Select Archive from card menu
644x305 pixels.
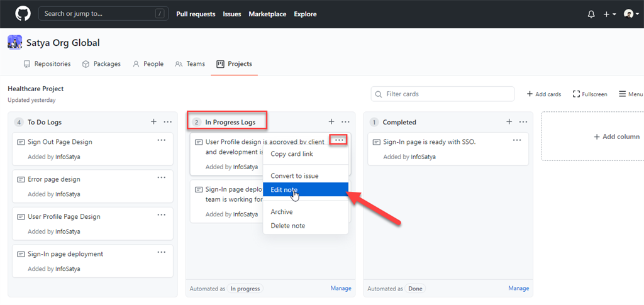pos(306,212)
